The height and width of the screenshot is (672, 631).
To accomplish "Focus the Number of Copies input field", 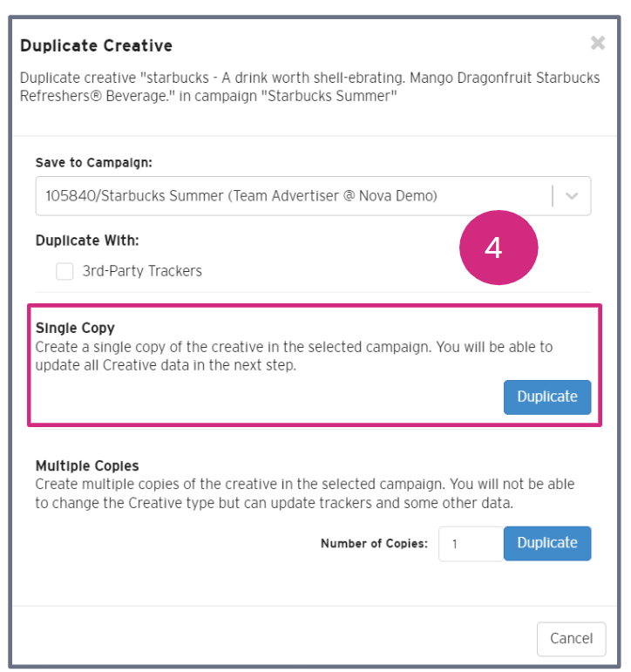I will pyautogui.click(x=471, y=543).
